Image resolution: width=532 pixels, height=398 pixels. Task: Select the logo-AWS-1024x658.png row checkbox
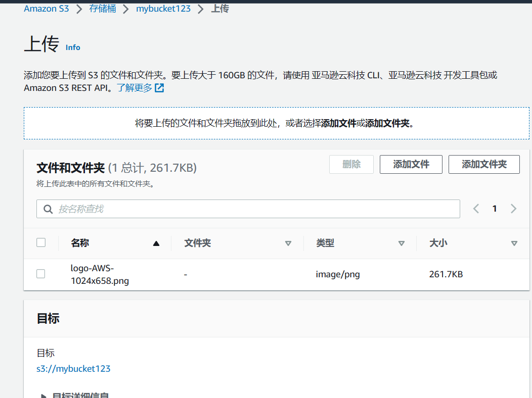coord(41,274)
